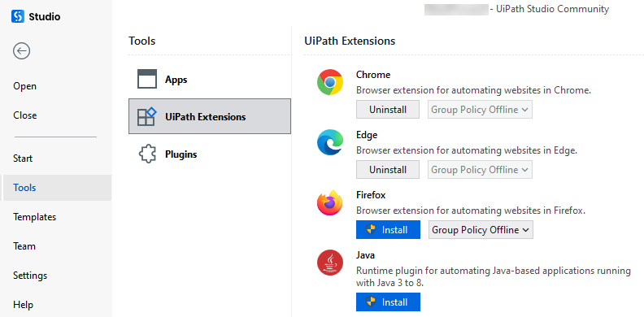644x317 pixels.
Task: Select Close in the sidebar
Action: 24,115
